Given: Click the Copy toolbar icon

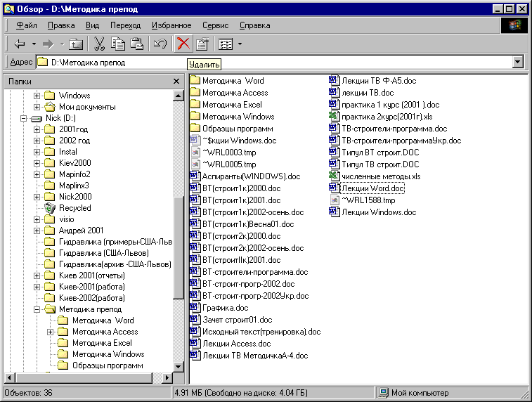Looking at the screenshot, I should [x=118, y=44].
